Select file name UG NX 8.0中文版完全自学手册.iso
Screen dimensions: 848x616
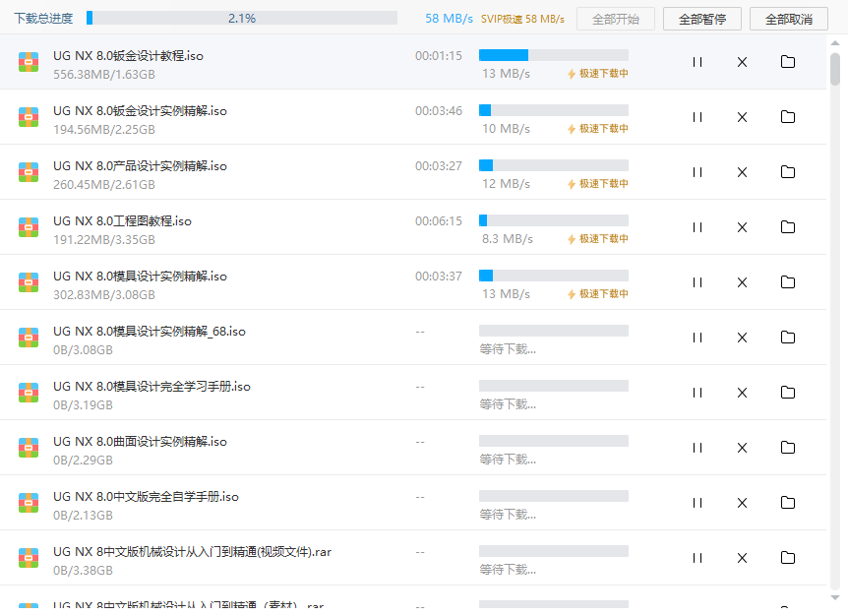[146, 497]
